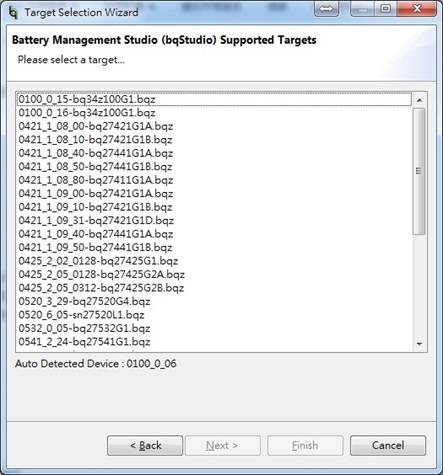The image size is (443, 475).
Task: Minimize the Target Selection Wizard window
Action: tap(362, 9)
